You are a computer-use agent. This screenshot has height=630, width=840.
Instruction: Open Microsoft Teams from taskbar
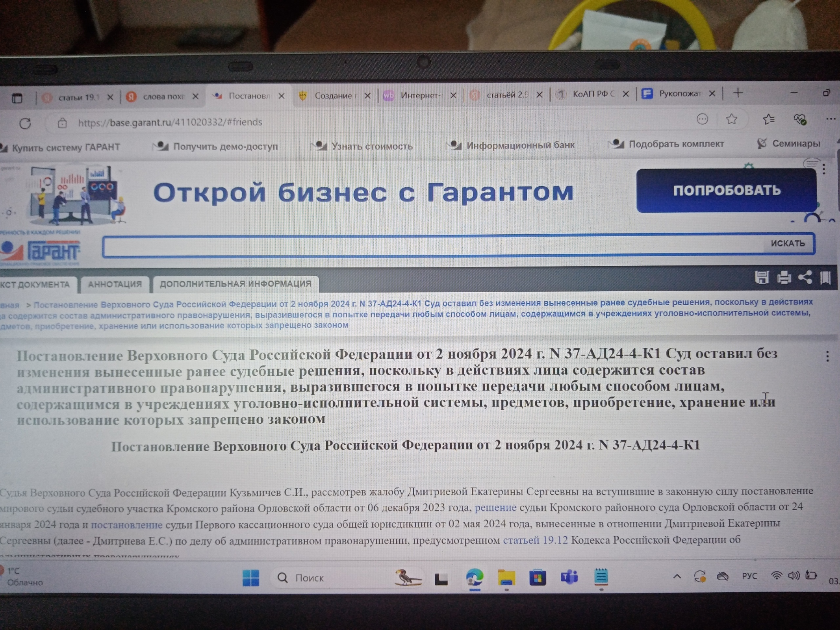pyautogui.click(x=569, y=578)
